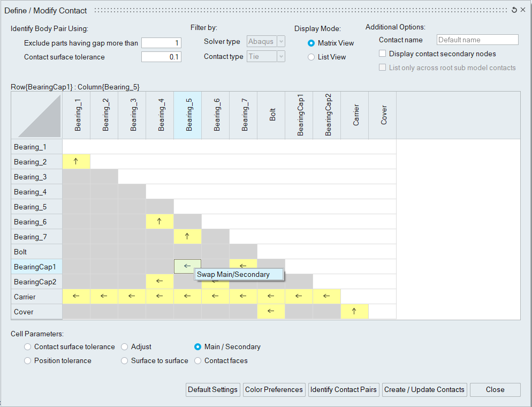This screenshot has width=532, height=407.
Task: Click the left arrow at Carrier row, Bolt column
Action: (271, 297)
